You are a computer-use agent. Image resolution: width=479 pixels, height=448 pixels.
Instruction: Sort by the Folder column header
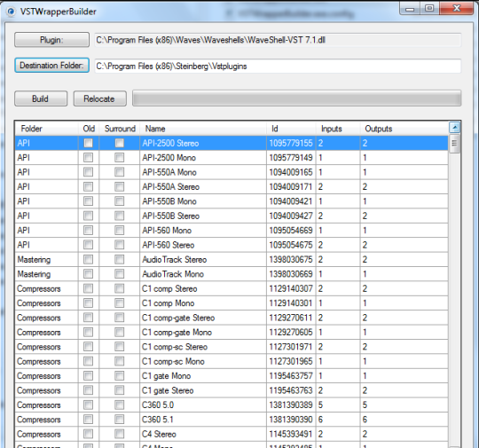click(x=46, y=129)
